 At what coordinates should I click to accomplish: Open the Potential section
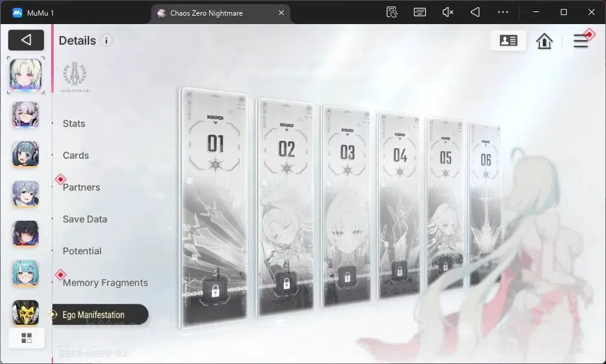82,251
